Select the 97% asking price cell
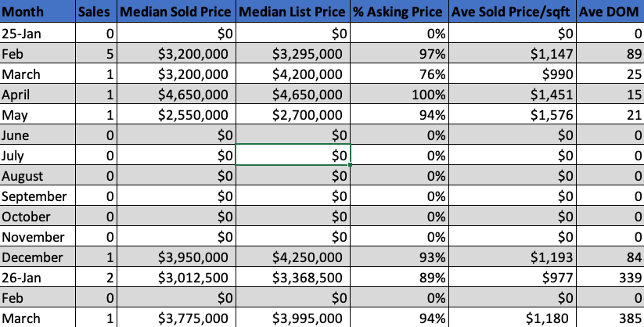This screenshot has height=327, width=644. tap(401, 54)
